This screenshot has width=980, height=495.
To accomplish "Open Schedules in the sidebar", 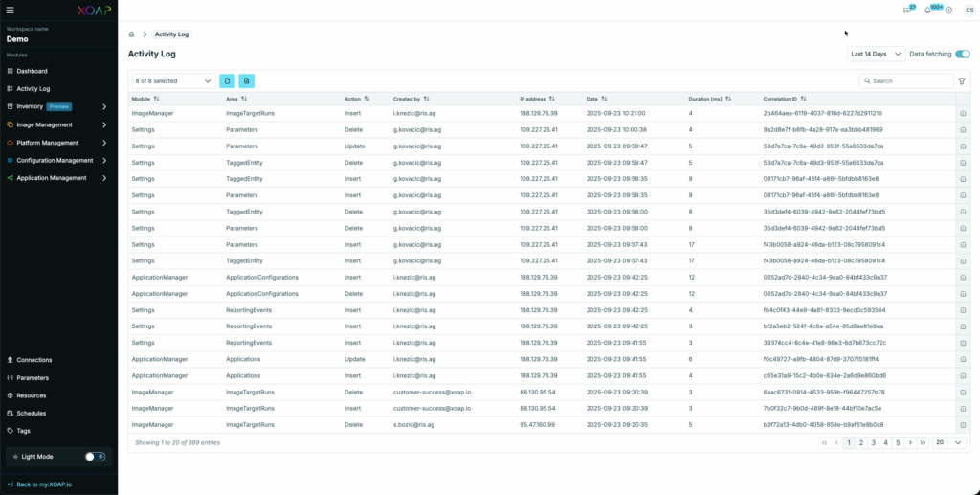I will pos(32,413).
